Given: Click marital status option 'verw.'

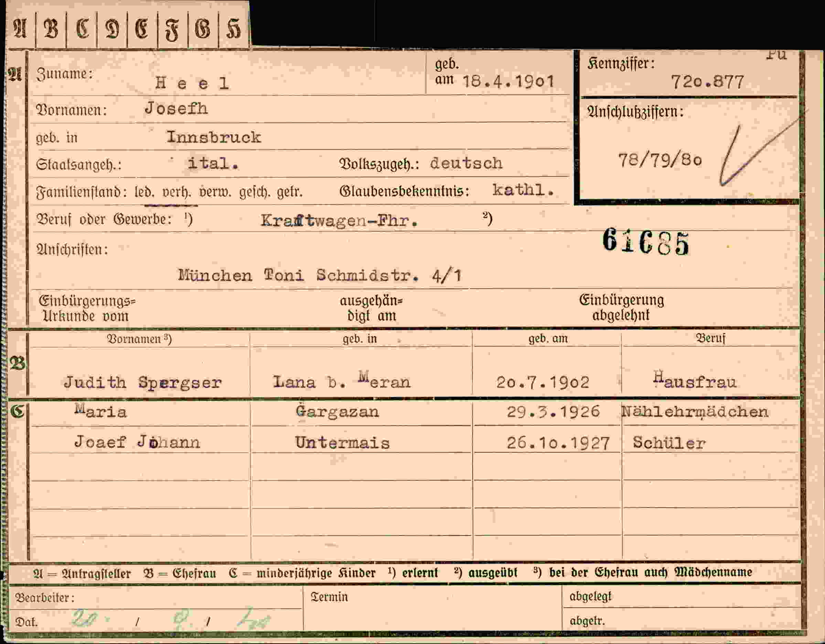Looking at the screenshot, I should (215, 193).
